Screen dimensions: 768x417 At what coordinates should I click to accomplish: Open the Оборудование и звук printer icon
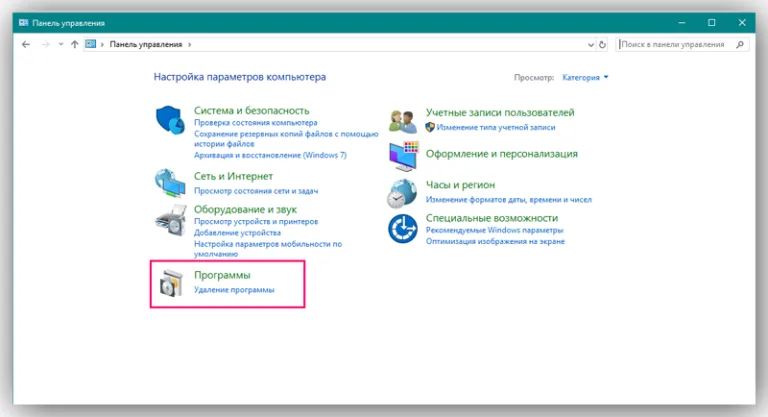coord(171,221)
